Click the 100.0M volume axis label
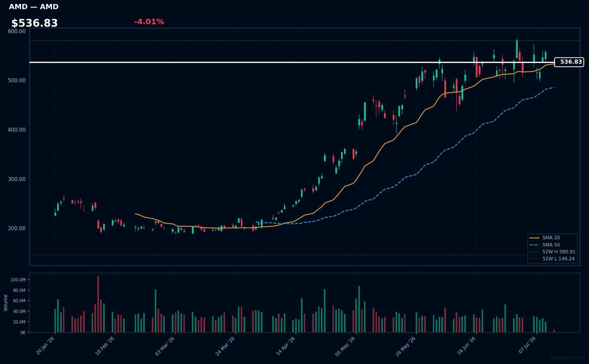Viewport: 589px width, 364px height. (18, 280)
